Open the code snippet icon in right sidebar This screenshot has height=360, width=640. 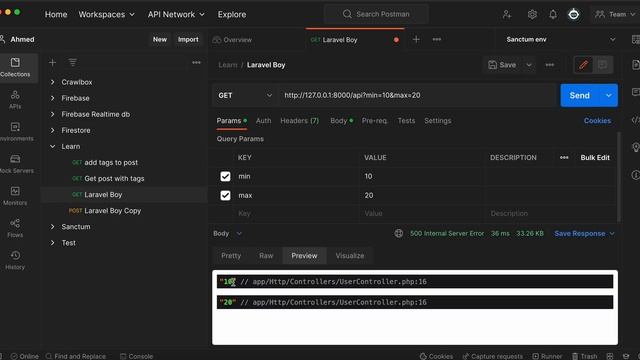pos(635,120)
